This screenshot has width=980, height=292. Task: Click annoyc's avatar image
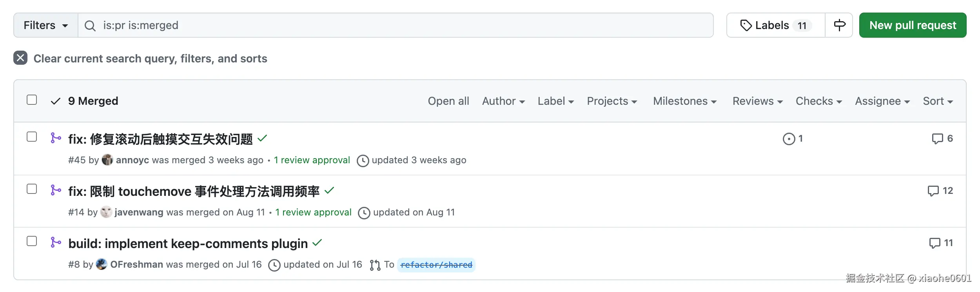(x=107, y=160)
